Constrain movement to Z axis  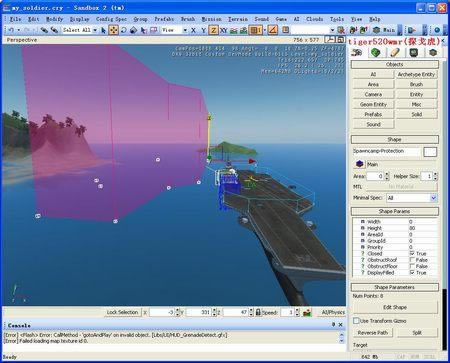213,30
